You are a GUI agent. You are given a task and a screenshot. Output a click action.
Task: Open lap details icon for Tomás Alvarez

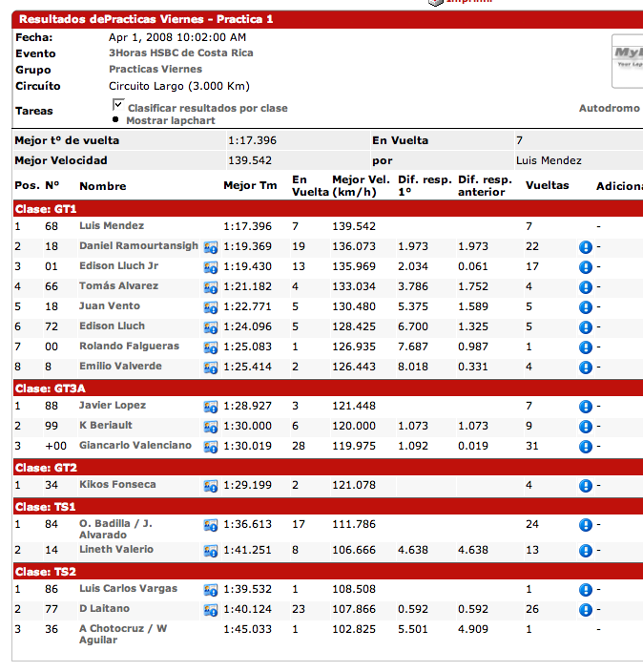pyautogui.click(x=211, y=287)
